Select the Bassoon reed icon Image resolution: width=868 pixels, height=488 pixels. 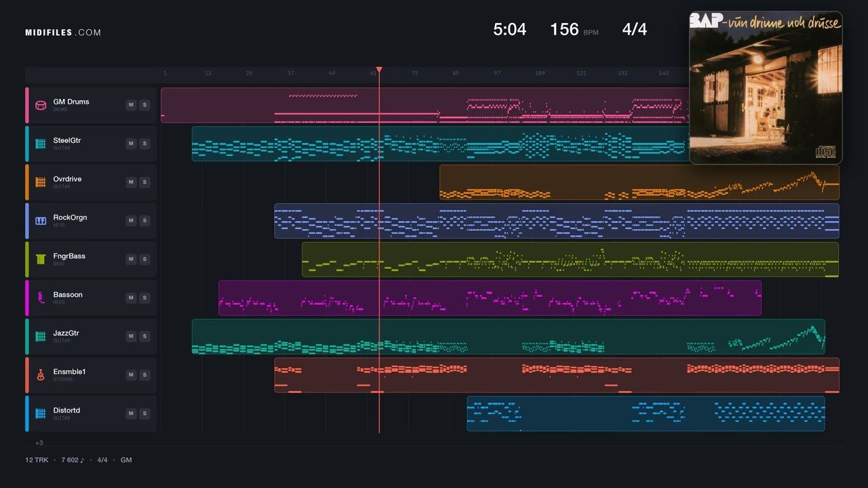[41, 298]
